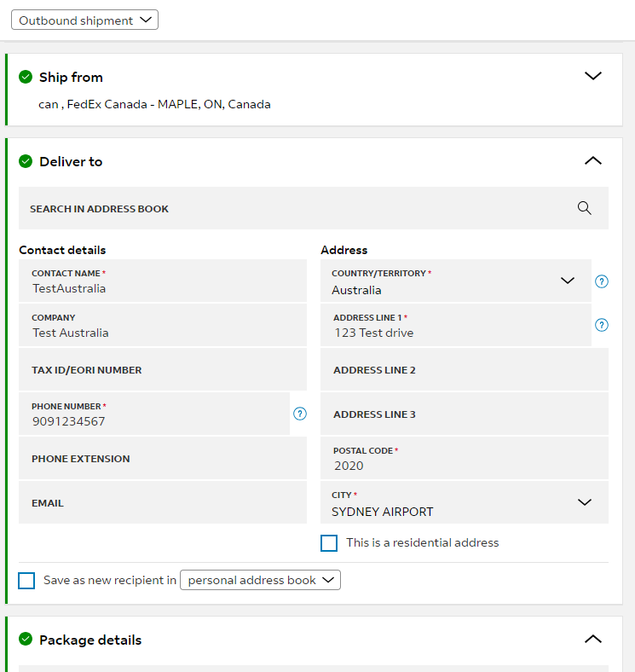
Task: Click green checkmark icon next to Package details
Action: (x=26, y=639)
